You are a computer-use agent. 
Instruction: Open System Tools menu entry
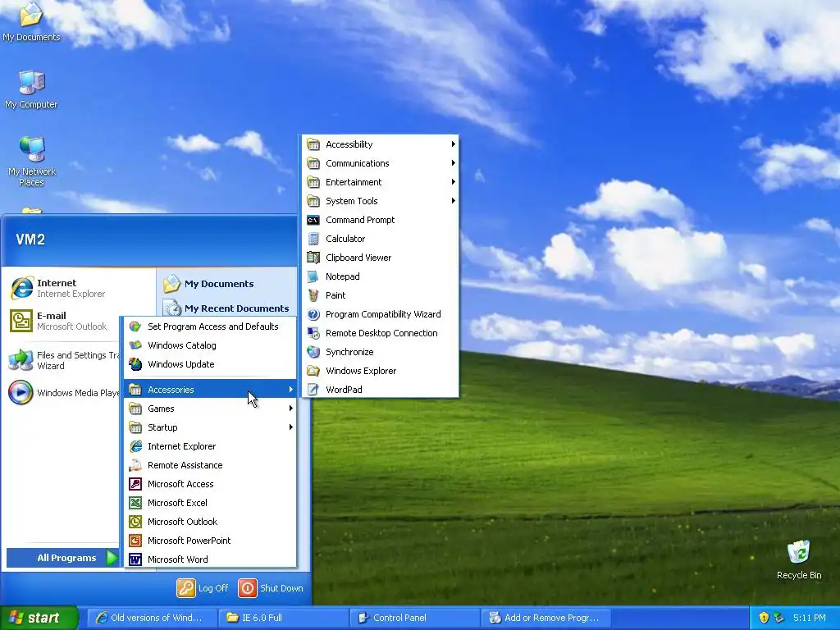pos(381,201)
